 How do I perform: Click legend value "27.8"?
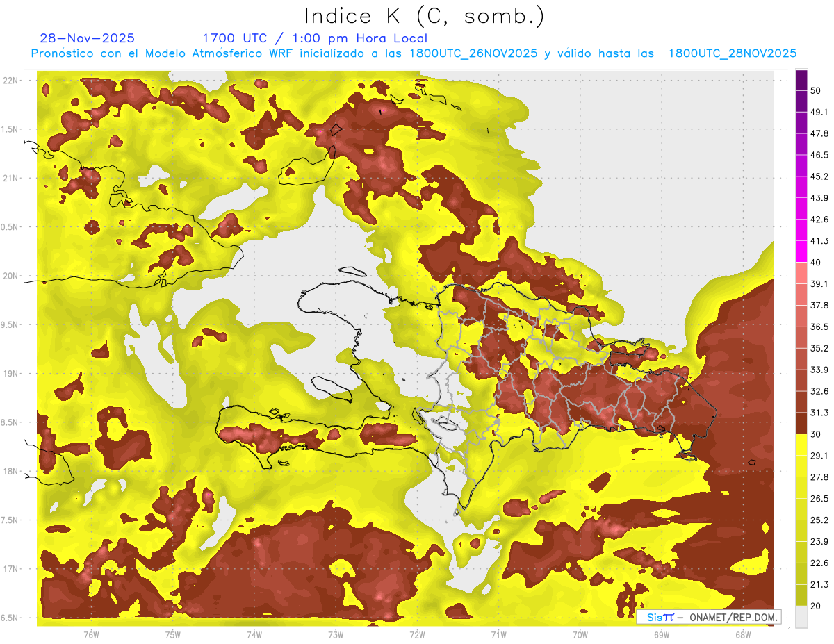(x=819, y=477)
